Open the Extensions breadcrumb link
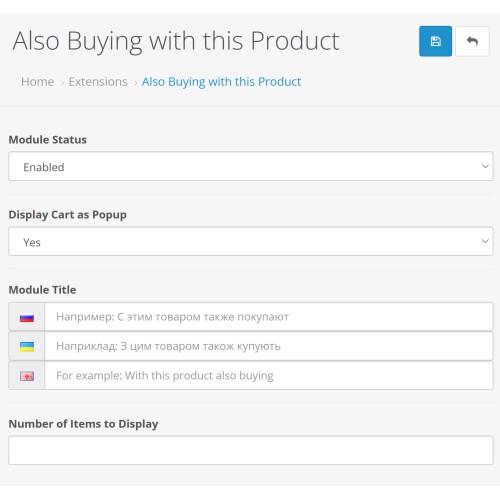The height and width of the screenshot is (500, 500). pyautogui.click(x=98, y=82)
